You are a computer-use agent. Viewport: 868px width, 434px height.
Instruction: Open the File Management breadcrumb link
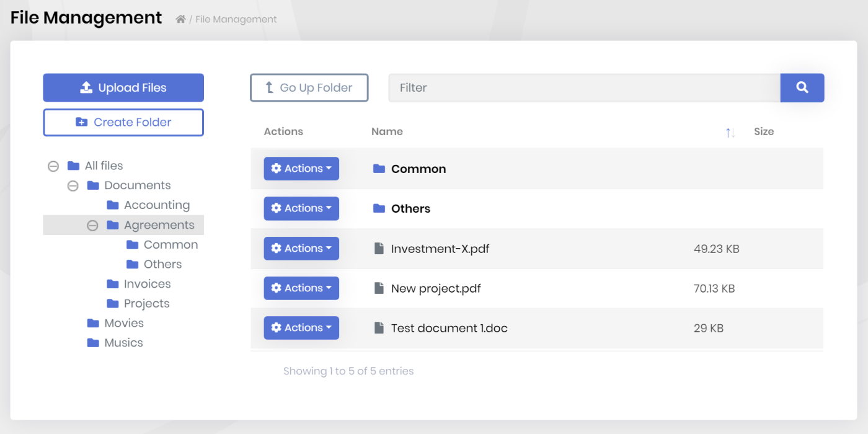[x=236, y=19]
